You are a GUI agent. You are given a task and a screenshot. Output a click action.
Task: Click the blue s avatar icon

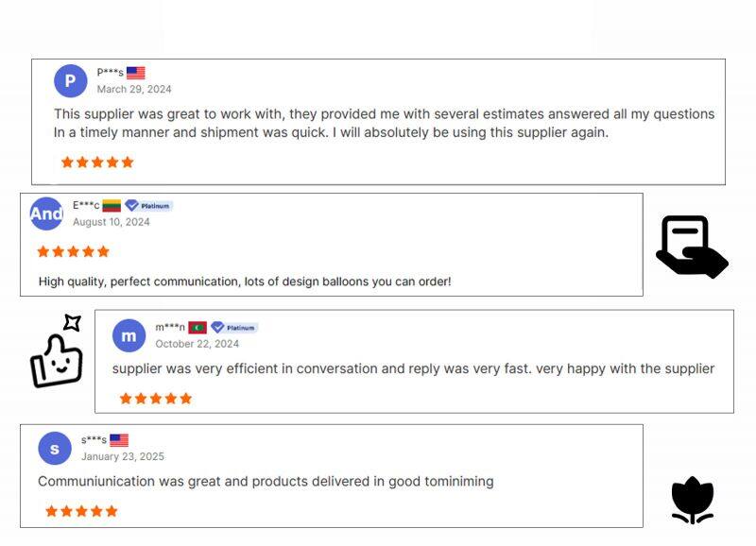(55, 448)
